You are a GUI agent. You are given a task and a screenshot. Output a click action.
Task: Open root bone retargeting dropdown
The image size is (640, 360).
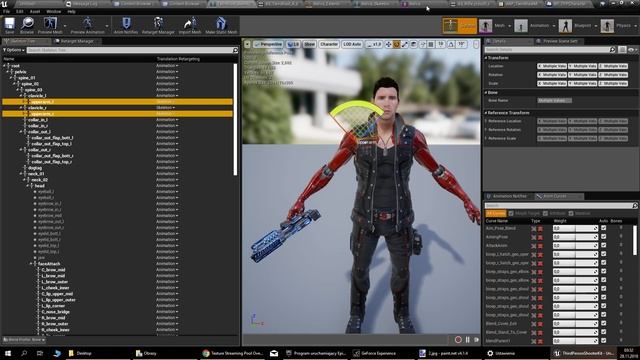click(167, 65)
